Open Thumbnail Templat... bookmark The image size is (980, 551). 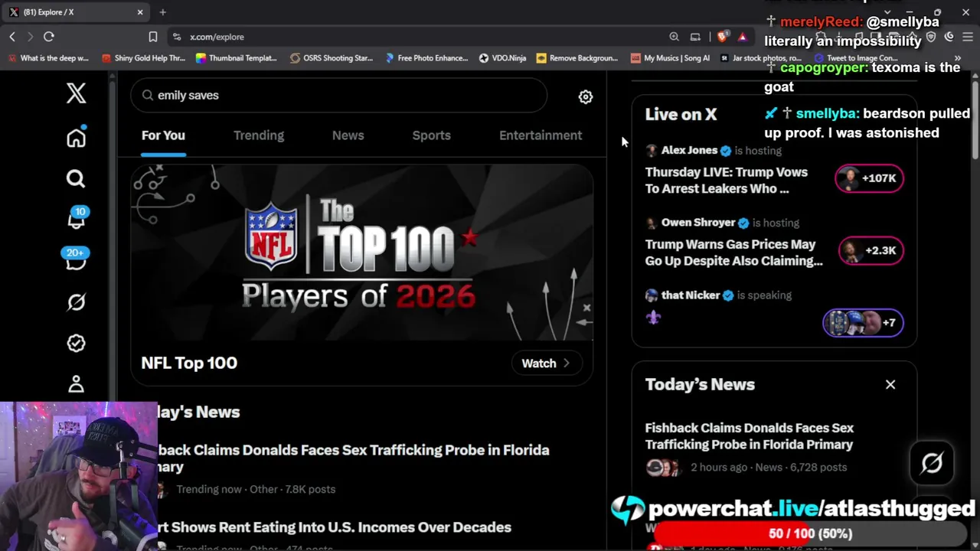click(237, 58)
